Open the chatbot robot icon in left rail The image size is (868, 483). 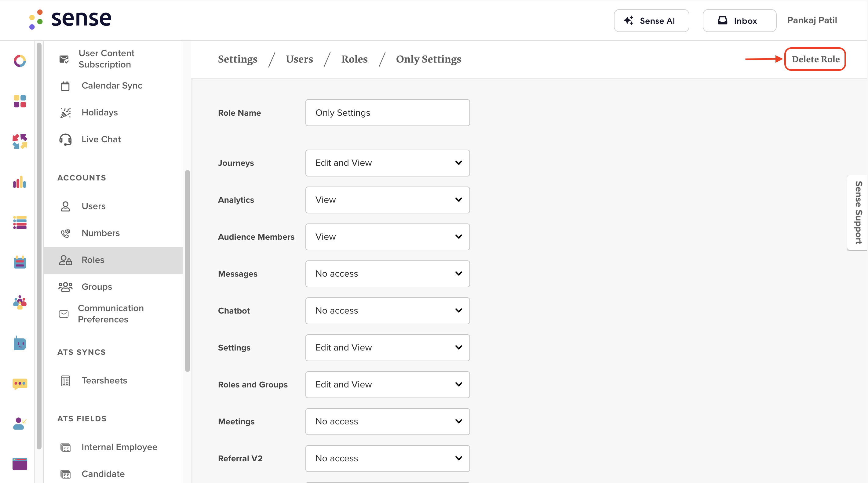(20, 343)
